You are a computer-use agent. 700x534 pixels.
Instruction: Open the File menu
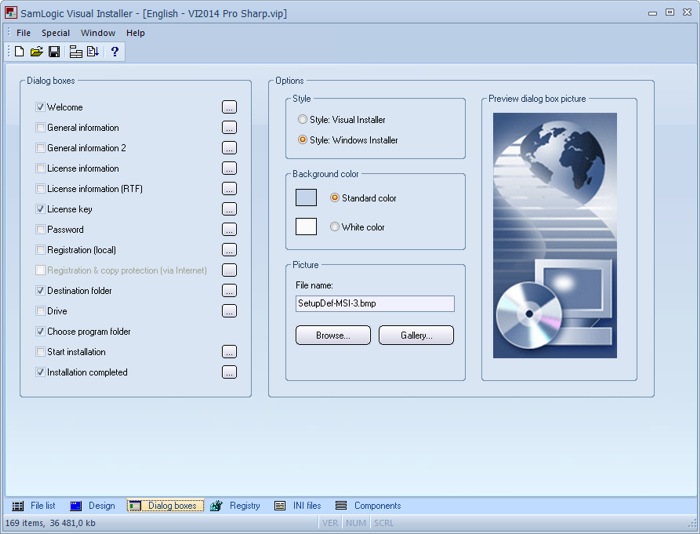[23, 33]
